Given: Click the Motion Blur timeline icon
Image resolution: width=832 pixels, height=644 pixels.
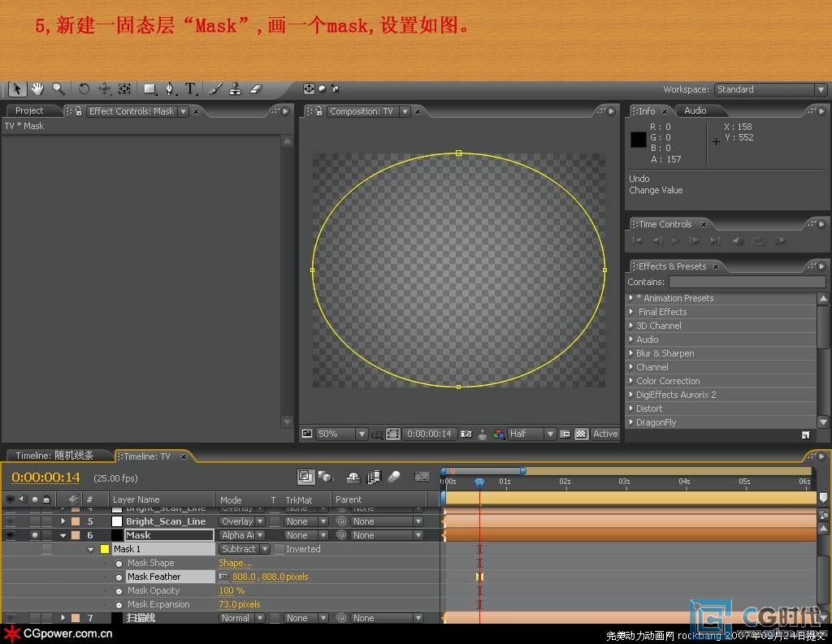Looking at the screenshot, I should point(394,477).
